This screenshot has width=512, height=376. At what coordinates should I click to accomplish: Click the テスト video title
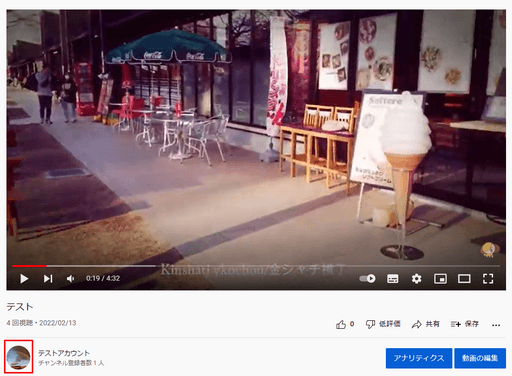point(20,307)
